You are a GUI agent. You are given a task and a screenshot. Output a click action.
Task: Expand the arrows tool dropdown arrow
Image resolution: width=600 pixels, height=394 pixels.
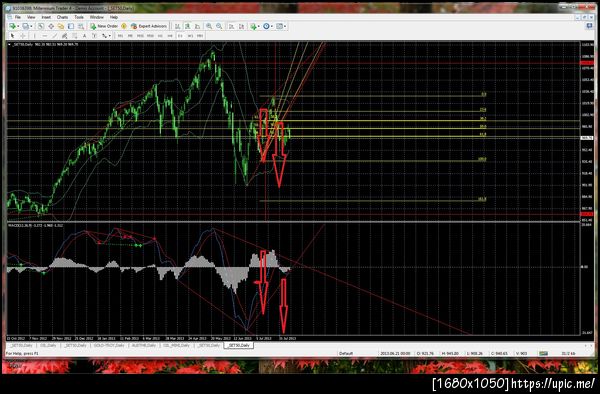coord(109,36)
